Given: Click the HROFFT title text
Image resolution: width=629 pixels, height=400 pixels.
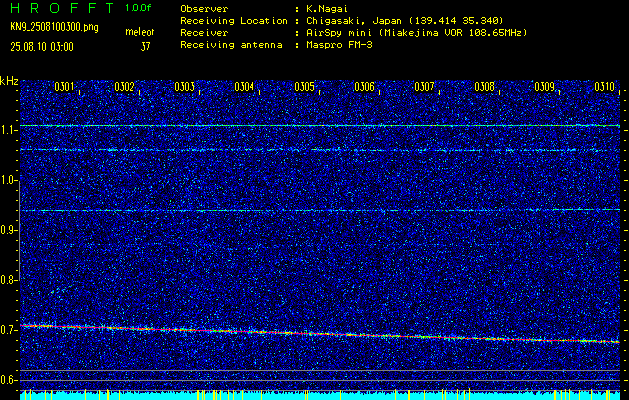Looking at the screenshot, I should (x=62, y=8).
